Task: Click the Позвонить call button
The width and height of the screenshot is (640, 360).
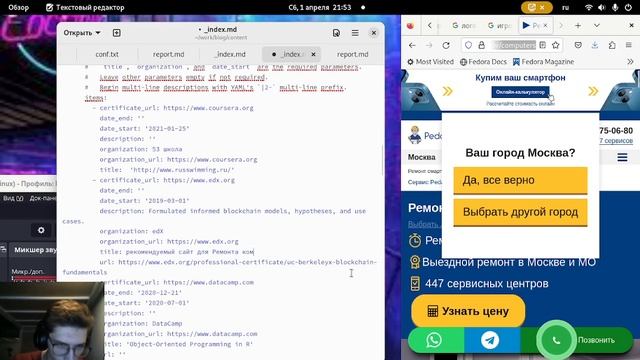Action: pyautogui.click(x=596, y=340)
